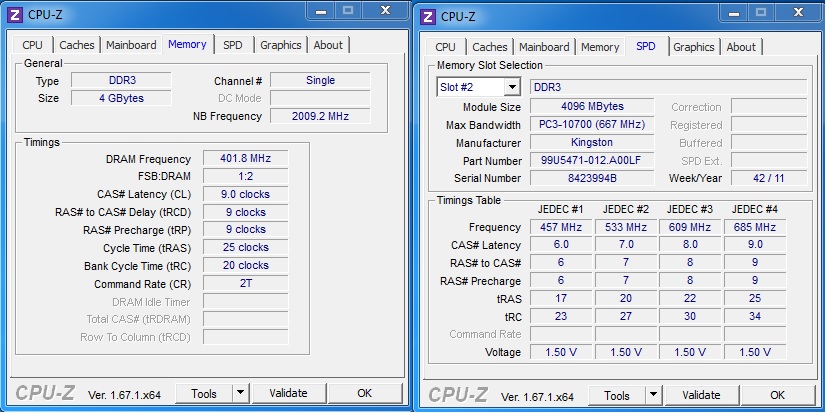Click the CPU-Z logo icon in the right window title bar
828x413 pixels.
[x=429, y=16]
